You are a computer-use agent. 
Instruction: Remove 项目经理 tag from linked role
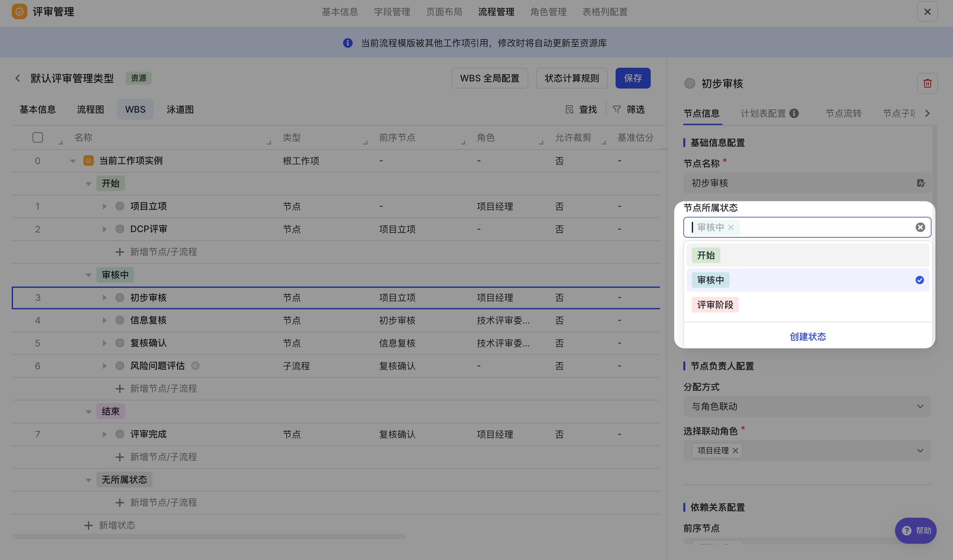735,451
